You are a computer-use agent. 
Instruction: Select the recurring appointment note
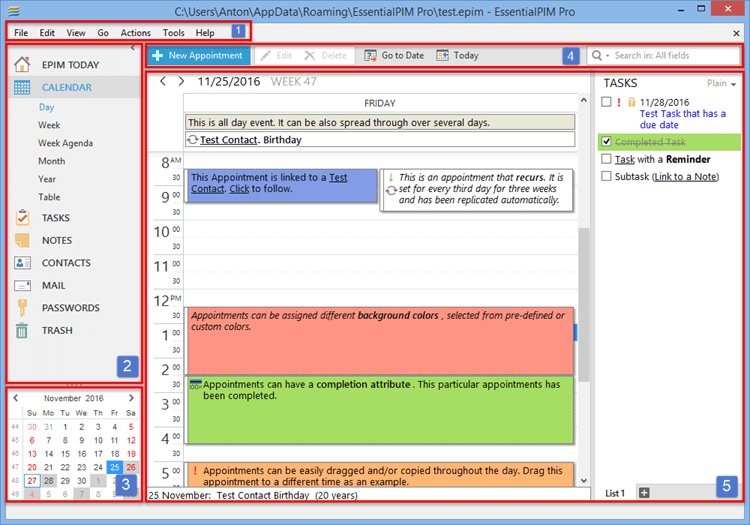476,190
